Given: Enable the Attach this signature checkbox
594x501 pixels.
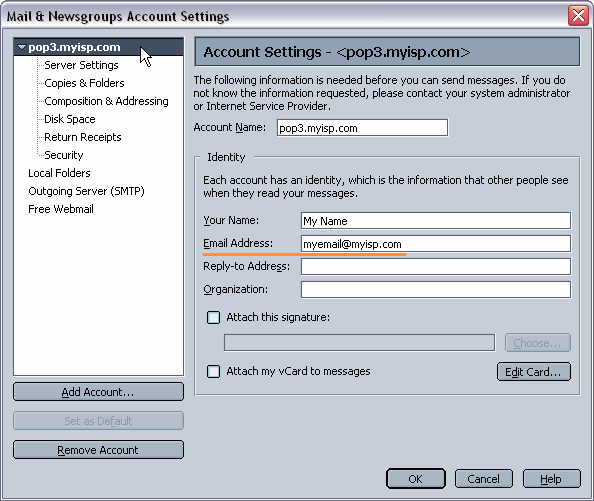Looking at the screenshot, I should pos(213,317).
